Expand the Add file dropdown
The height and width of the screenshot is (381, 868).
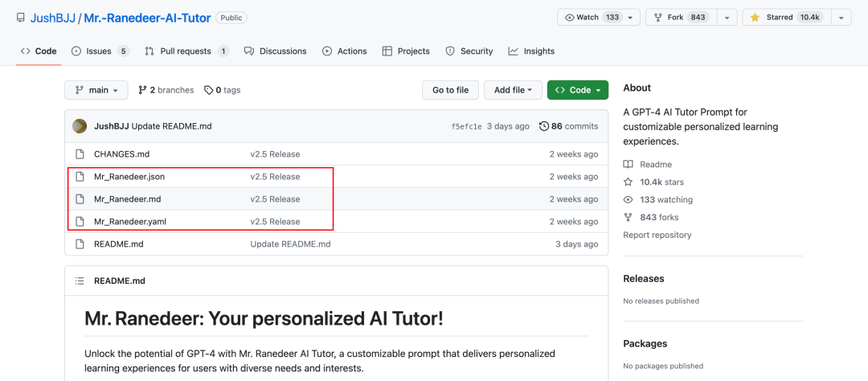[512, 90]
